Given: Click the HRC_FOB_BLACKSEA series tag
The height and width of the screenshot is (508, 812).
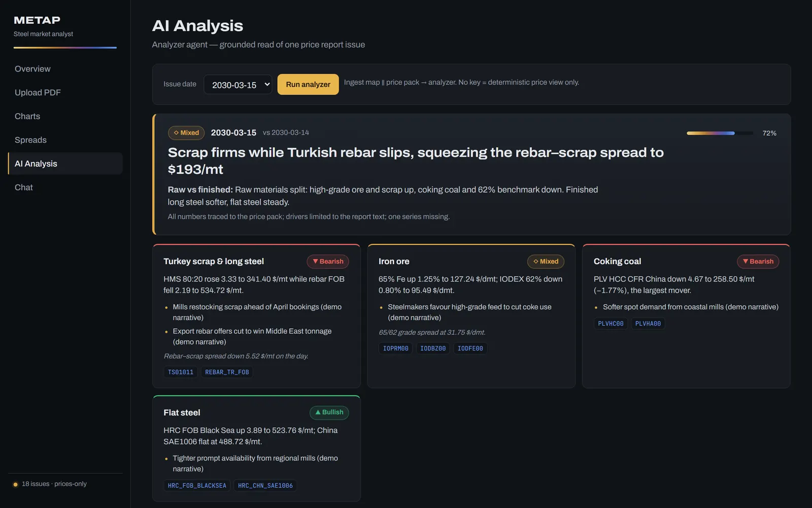Looking at the screenshot, I should coord(197,486).
